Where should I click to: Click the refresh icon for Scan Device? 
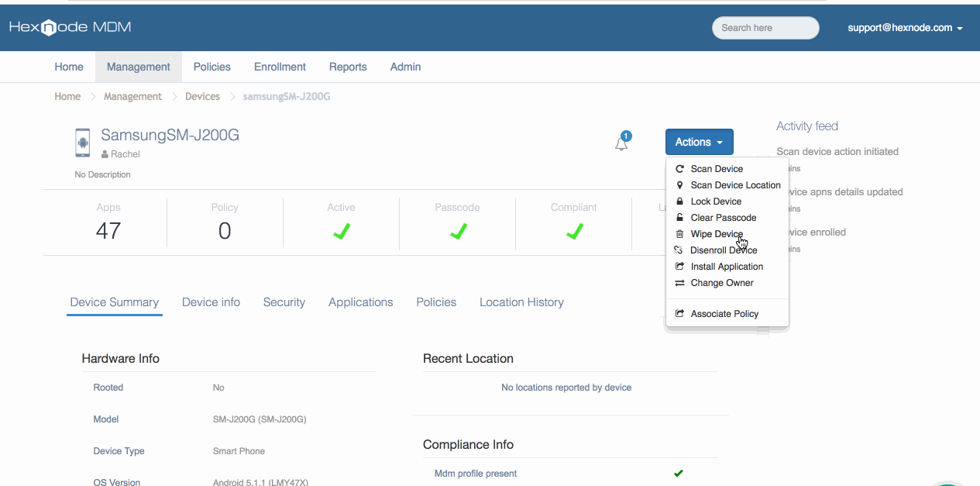(679, 169)
